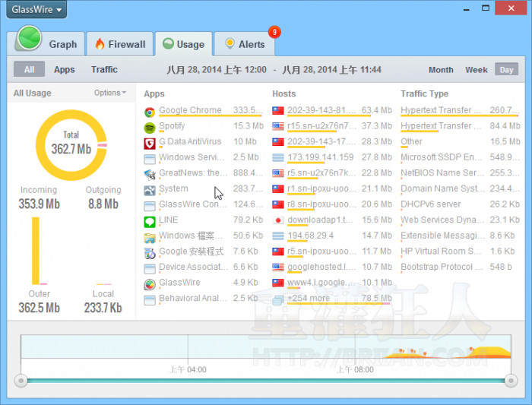
Task: Click the GreatNews app icon
Action: tap(150, 173)
